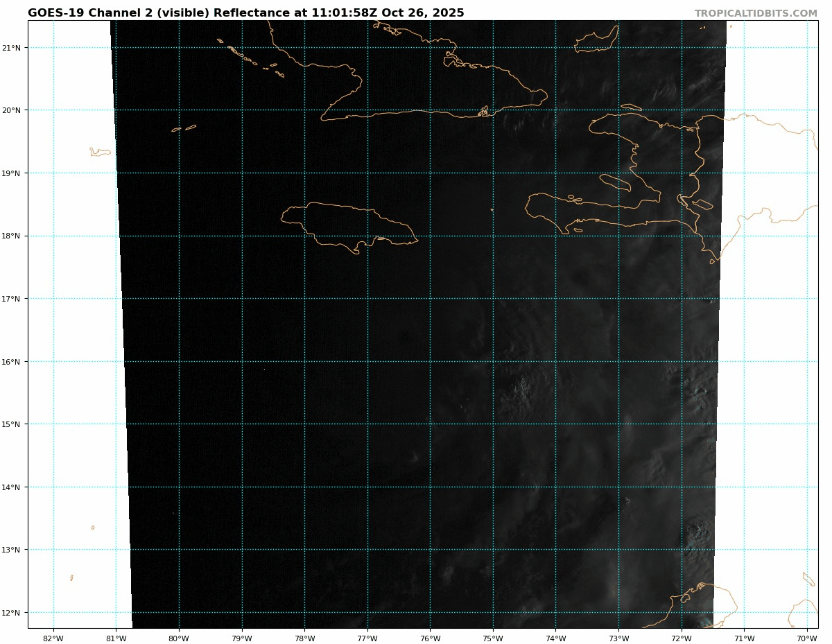832x644 pixels.
Task: Click the tiny Navassa Island near 75°W
Action: point(492,209)
